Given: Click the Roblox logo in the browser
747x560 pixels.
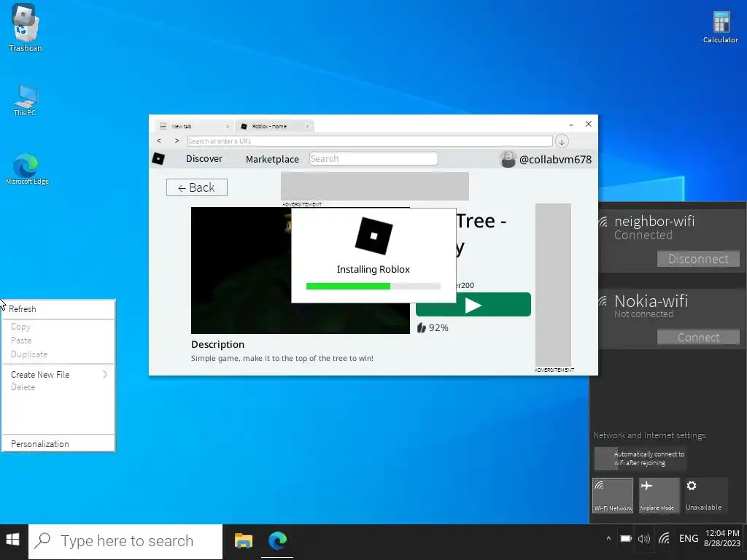Looking at the screenshot, I should (x=158, y=158).
